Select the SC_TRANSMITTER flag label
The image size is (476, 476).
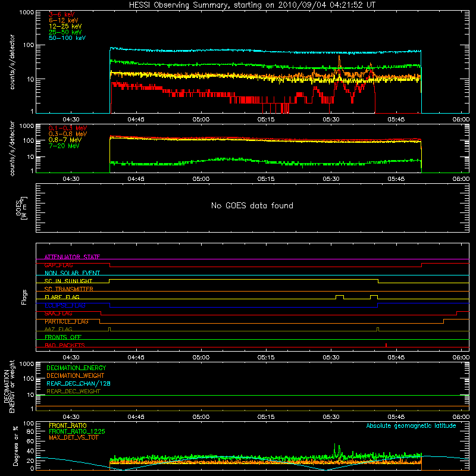pos(68,289)
